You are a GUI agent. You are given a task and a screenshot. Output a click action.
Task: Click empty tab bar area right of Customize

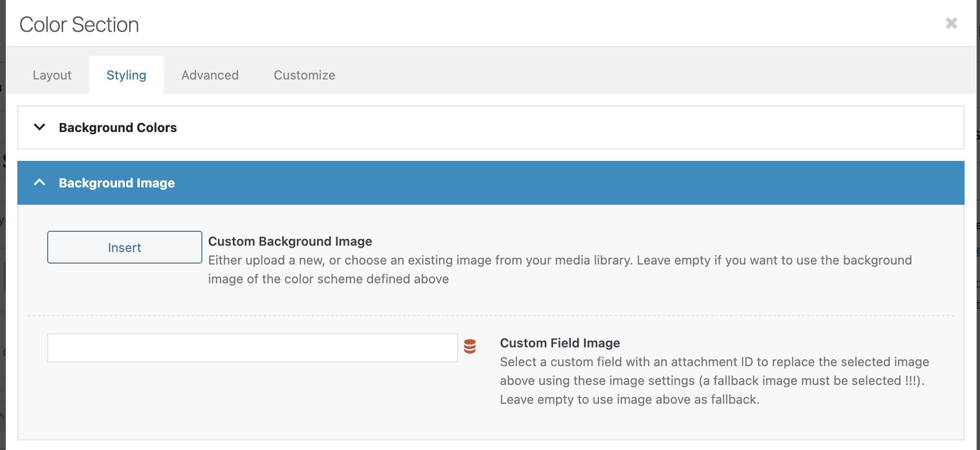pos(626,75)
